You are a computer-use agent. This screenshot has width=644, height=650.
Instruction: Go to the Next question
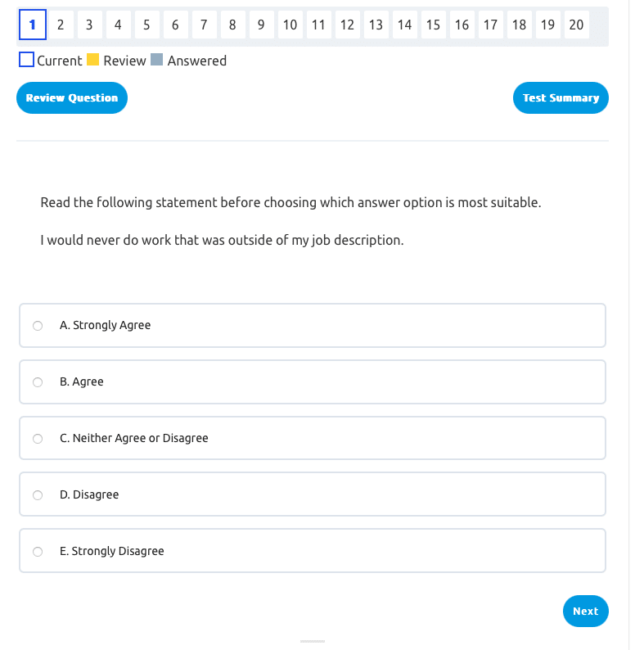click(x=585, y=611)
